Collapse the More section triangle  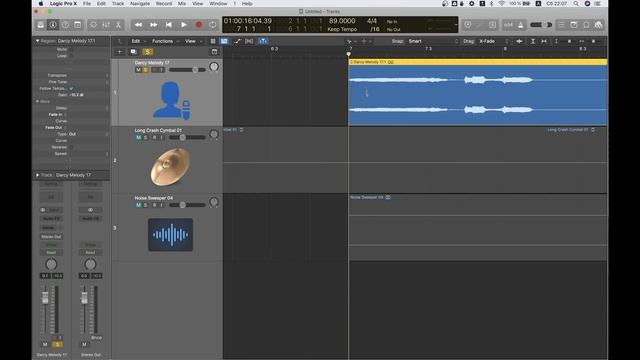pyautogui.click(x=38, y=101)
